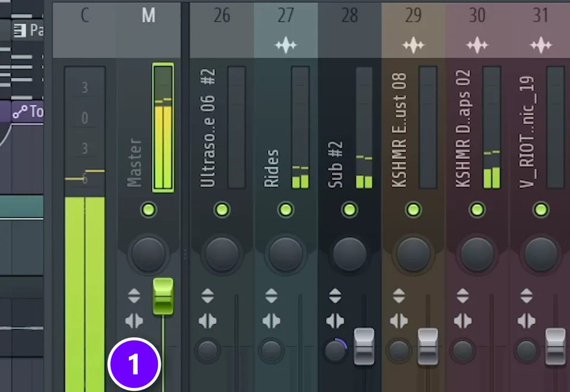Image resolution: width=570 pixels, height=392 pixels.
Task: Click the Master track peak meter
Action: pyautogui.click(x=163, y=128)
